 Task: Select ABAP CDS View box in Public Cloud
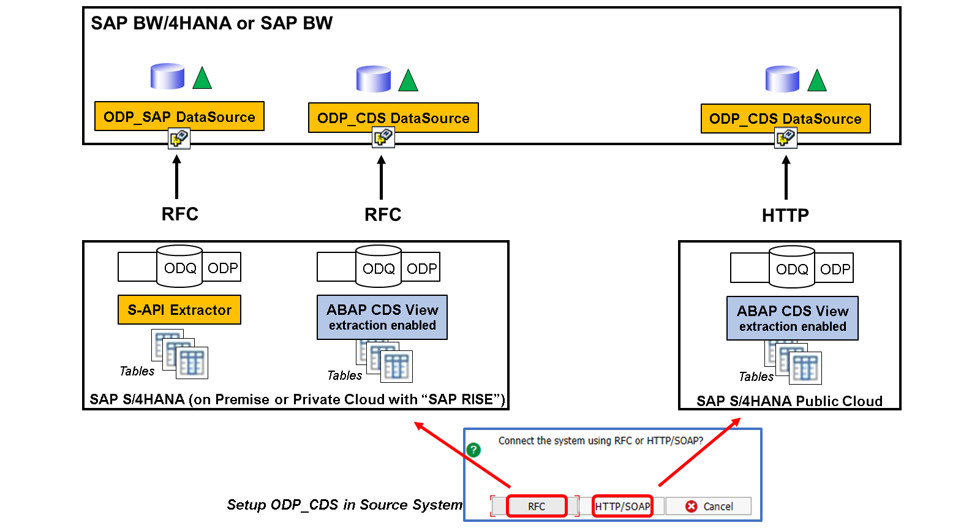[x=793, y=319]
